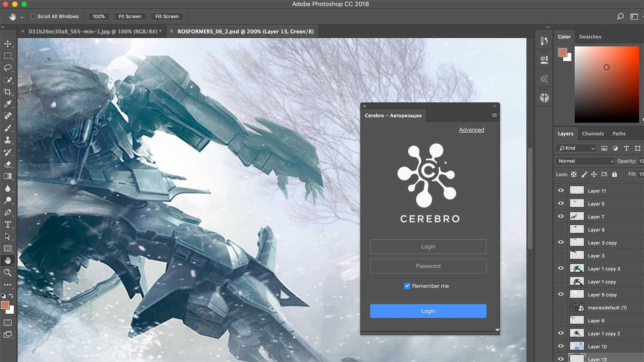644x362 pixels.
Task: Switch to 031b26ec30a8_565-min-1.jpg document tab
Action: [95, 32]
